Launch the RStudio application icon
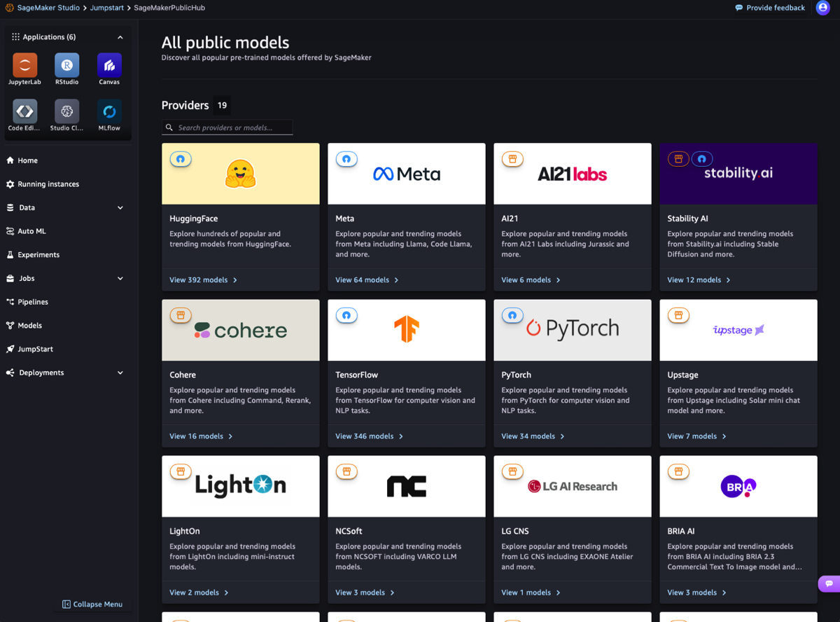 pyautogui.click(x=66, y=66)
